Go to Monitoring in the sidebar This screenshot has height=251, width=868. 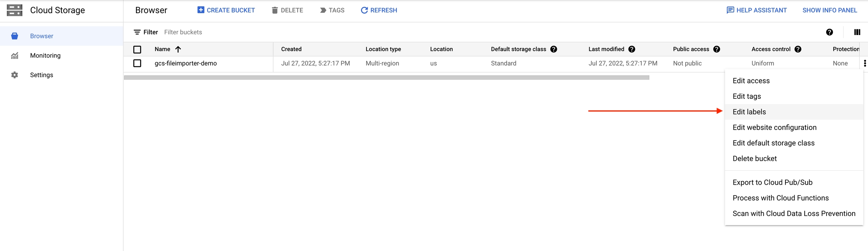(x=61, y=55)
